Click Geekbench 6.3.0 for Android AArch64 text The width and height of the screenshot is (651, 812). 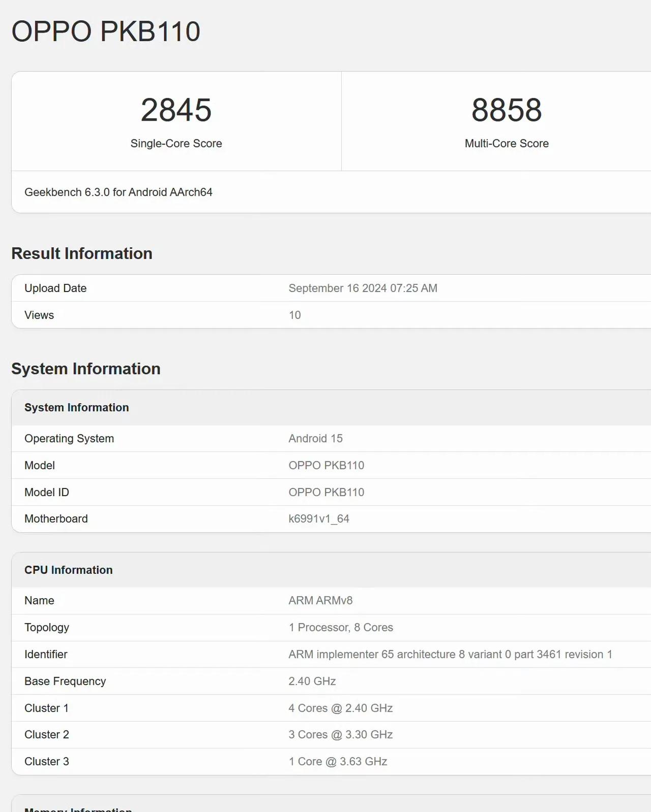click(119, 192)
